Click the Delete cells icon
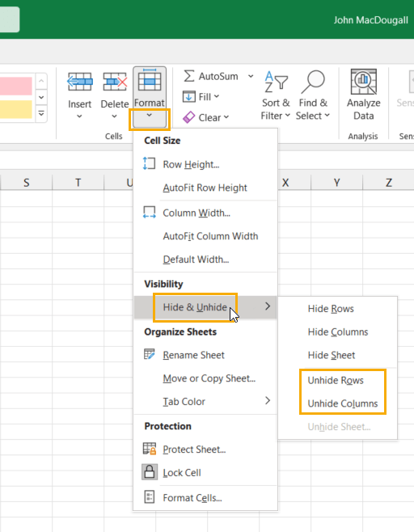414x532 pixels. [x=115, y=82]
